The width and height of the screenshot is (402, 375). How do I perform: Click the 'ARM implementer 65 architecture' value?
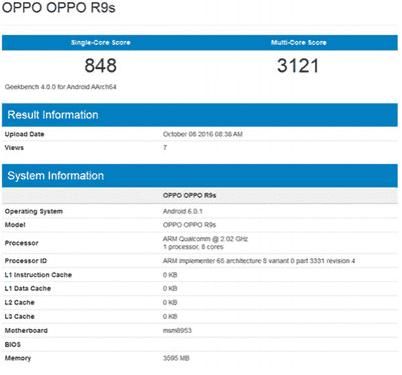click(259, 261)
